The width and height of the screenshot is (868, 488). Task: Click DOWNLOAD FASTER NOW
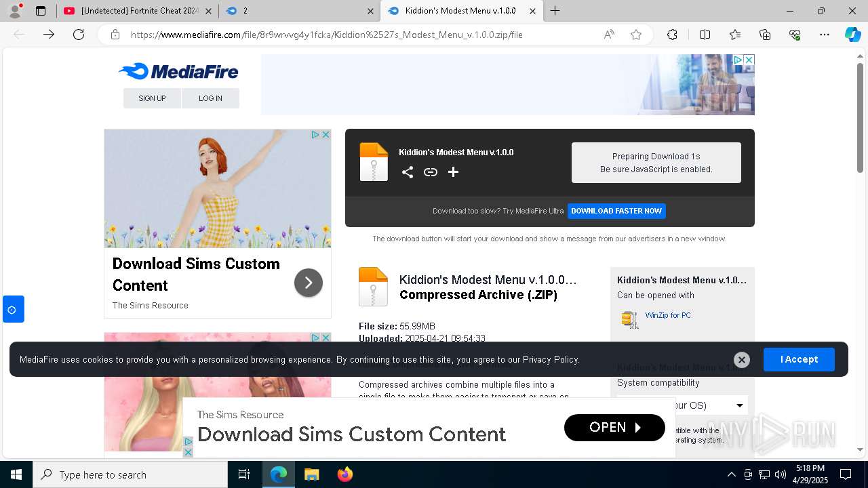pyautogui.click(x=616, y=211)
